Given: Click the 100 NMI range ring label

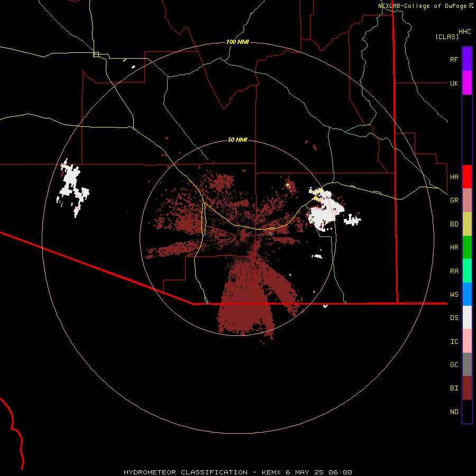Looking at the screenshot, I should pyautogui.click(x=237, y=42).
